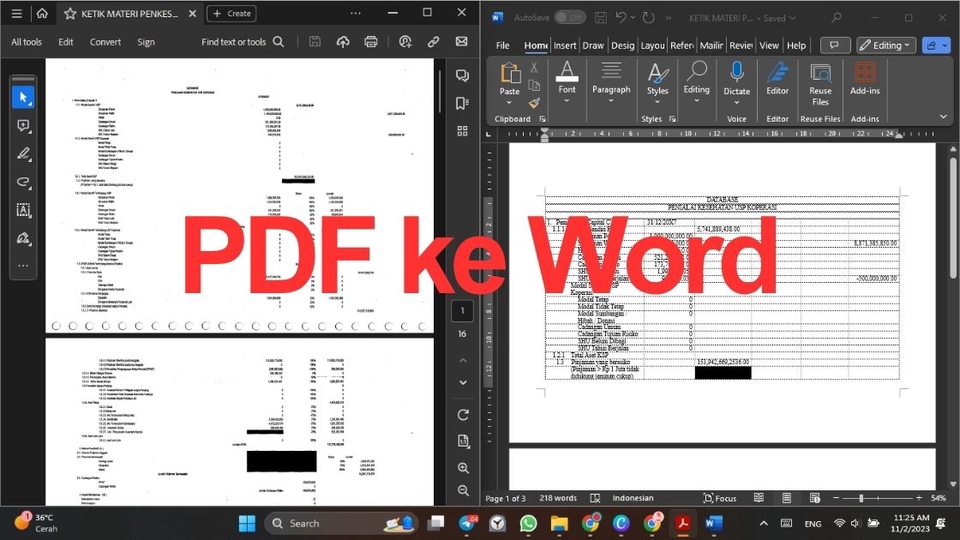Open Convert menu in Acrobat

105,42
